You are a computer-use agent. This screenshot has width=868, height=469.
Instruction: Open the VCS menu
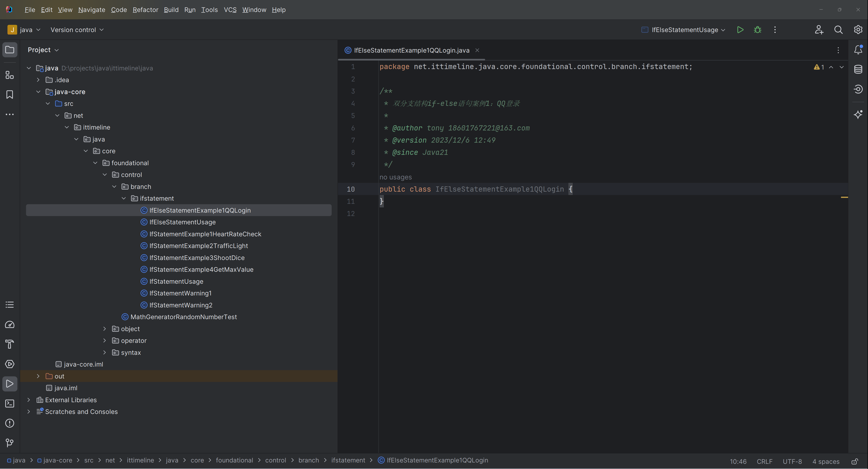click(230, 10)
